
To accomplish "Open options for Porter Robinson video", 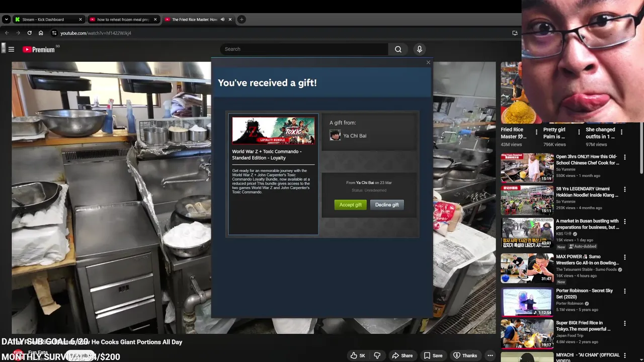I will (625, 291).
